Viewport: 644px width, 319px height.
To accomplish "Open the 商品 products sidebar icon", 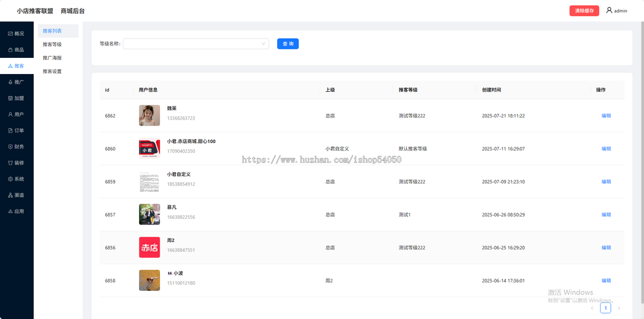I will click(x=11, y=50).
